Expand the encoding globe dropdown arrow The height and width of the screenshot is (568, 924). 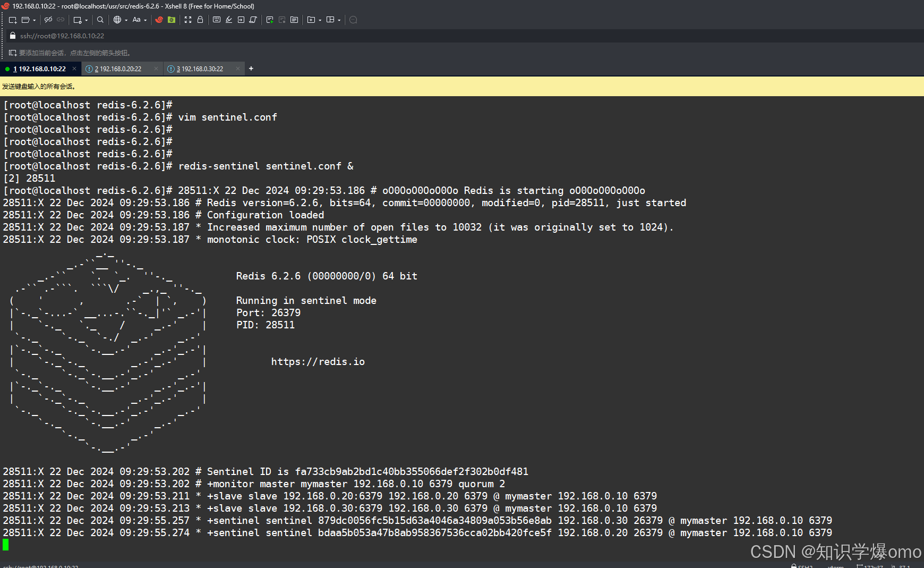[x=126, y=20]
